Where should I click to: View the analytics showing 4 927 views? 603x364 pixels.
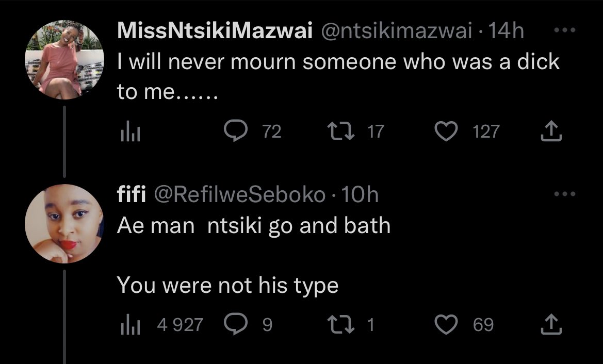click(x=161, y=324)
